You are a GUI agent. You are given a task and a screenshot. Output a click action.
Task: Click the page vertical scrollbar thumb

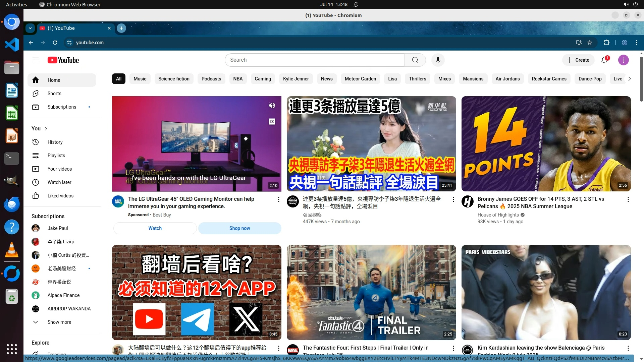click(x=641, y=79)
